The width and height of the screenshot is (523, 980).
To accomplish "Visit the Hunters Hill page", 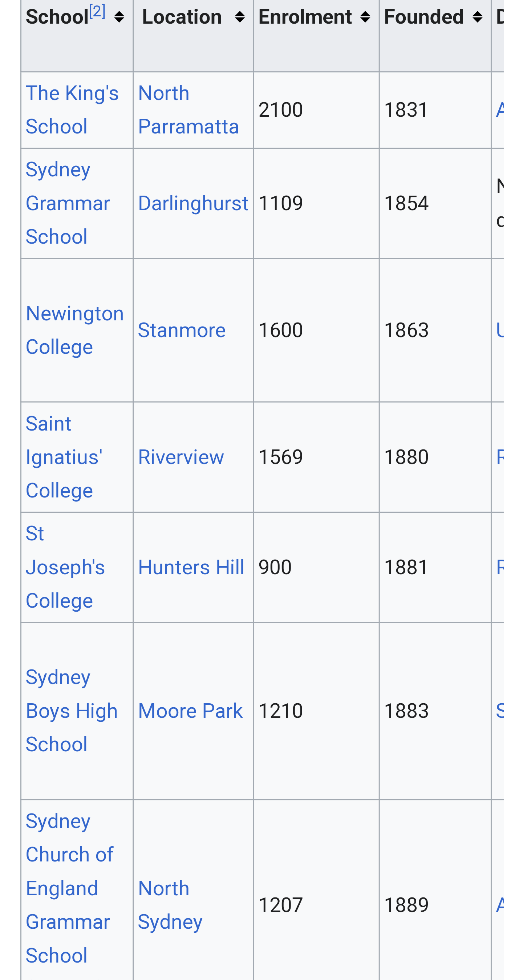I will point(191,567).
